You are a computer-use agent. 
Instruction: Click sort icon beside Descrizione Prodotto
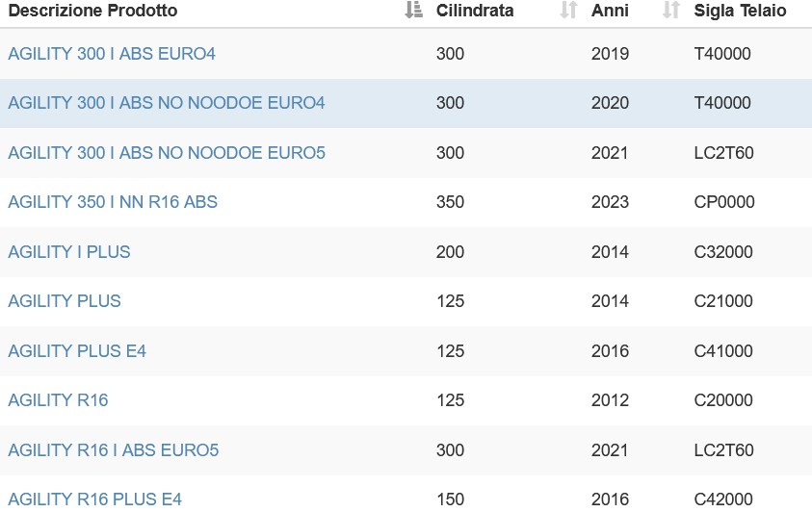click(x=413, y=10)
